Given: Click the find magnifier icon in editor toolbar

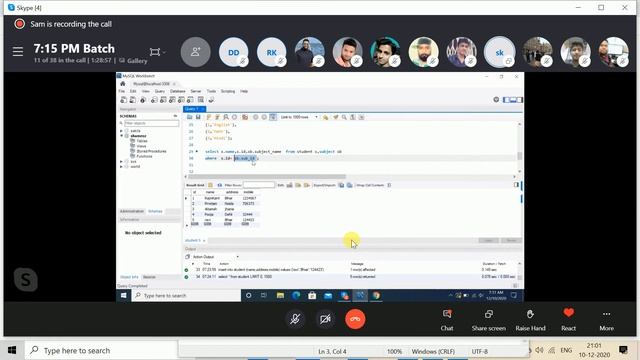Looking at the screenshot, I should point(344,117).
